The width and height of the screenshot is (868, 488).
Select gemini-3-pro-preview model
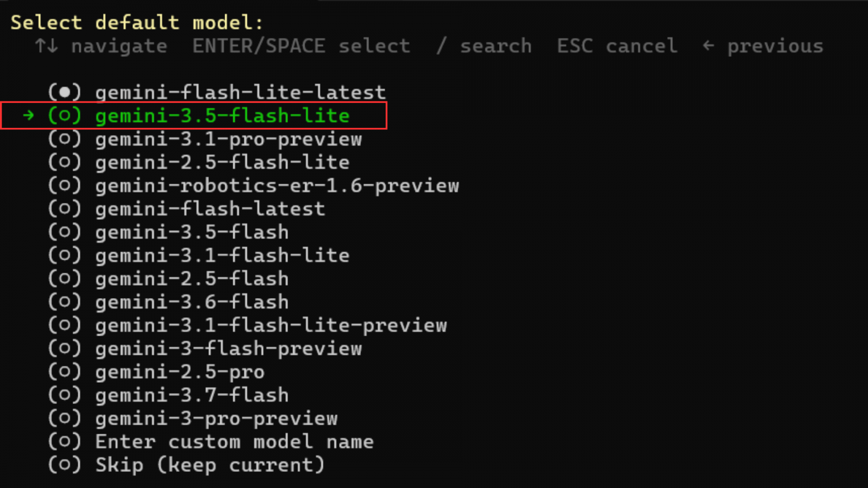(193, 419)
